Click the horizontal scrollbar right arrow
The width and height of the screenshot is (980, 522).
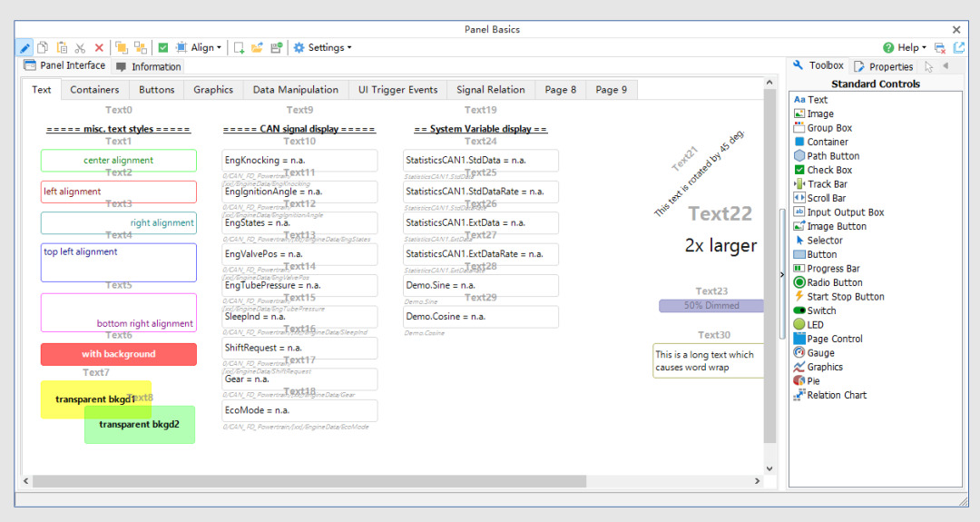(x=757, y=481)
